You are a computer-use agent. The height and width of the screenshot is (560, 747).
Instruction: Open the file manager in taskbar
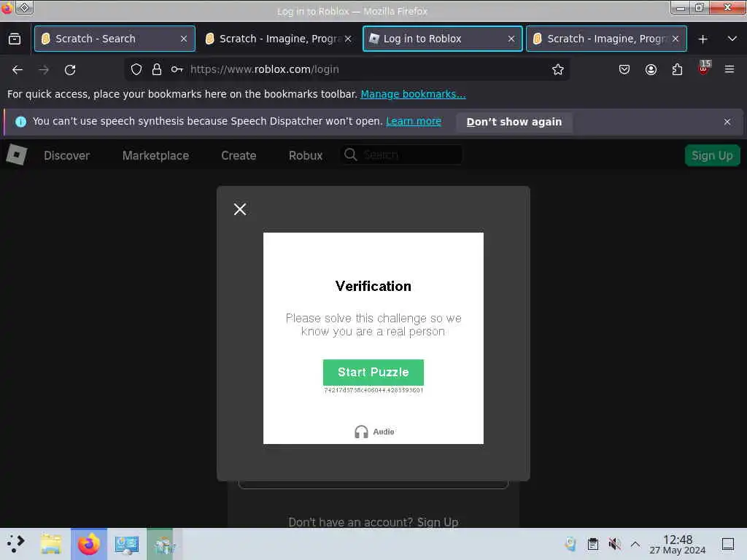pos(51,544)
